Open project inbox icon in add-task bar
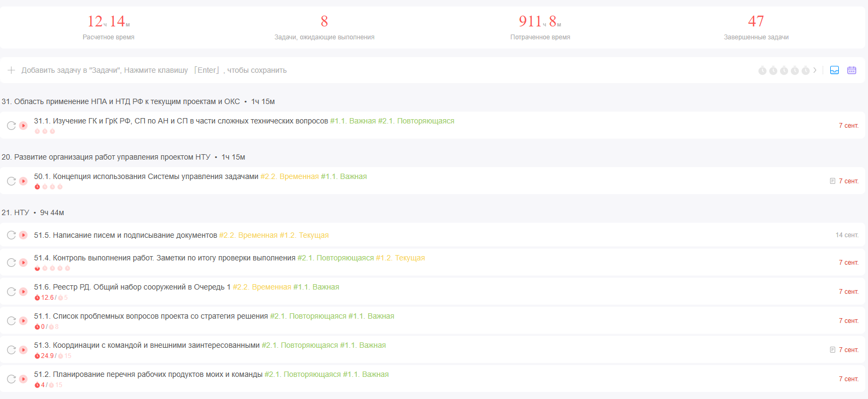868x399 pixels. click(x=835, y=70)
